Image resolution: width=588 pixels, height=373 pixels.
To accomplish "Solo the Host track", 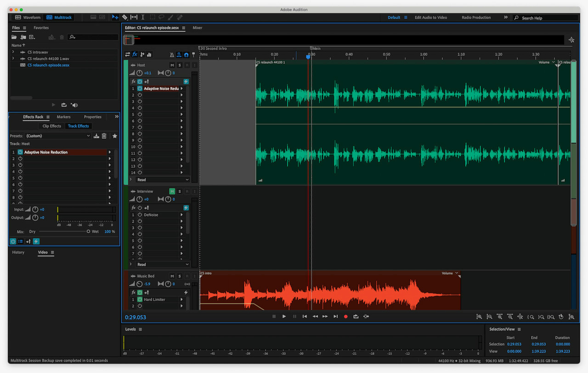I will point(179,65).
